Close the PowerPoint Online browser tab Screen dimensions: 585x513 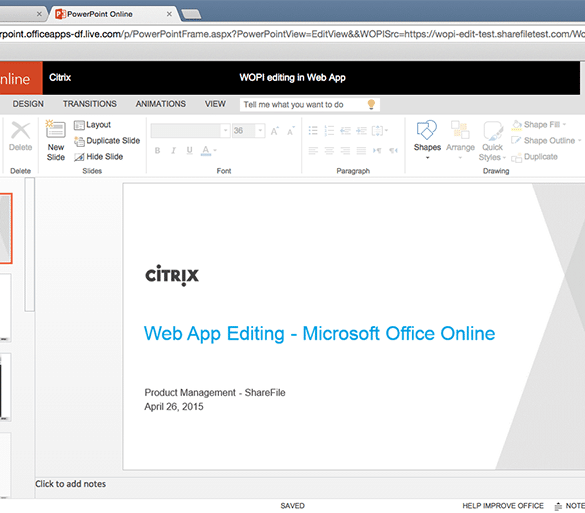tap(169, 14)
